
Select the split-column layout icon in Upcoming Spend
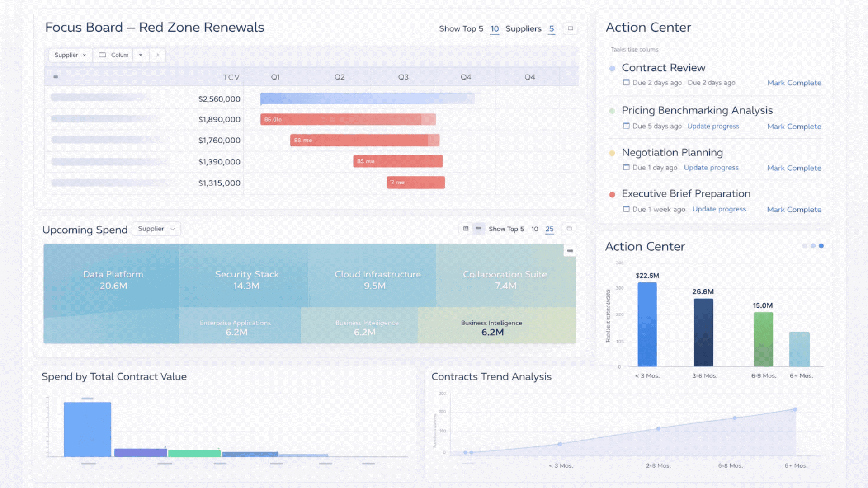[x=466, y=229]
